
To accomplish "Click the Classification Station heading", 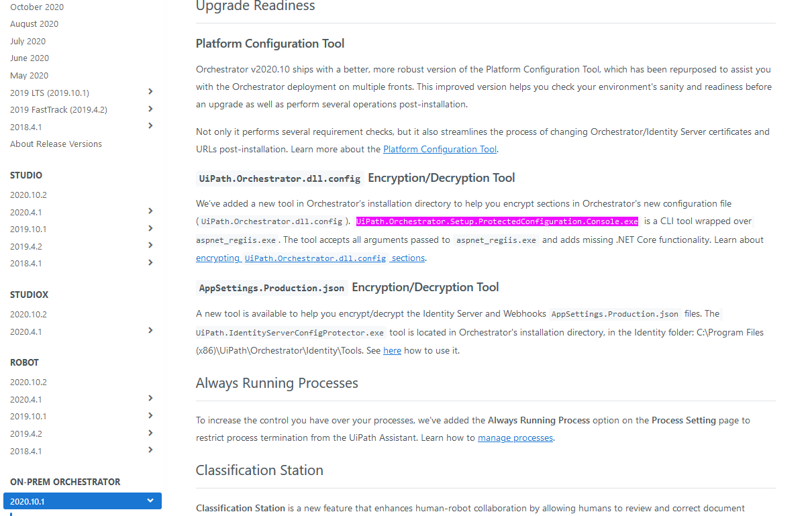I will click(x=260, y=470).
